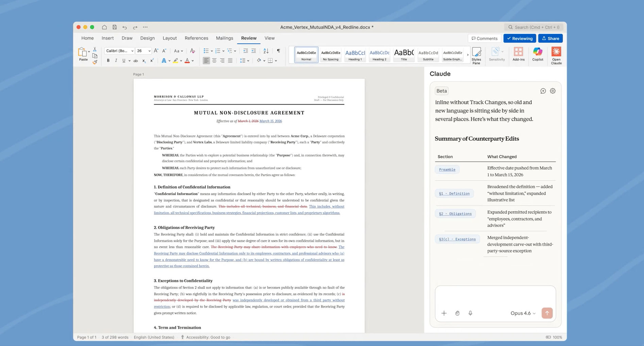Screen dimensions: 644x346
Task: Expand the font size dropdown
Action: click(149, 51)
